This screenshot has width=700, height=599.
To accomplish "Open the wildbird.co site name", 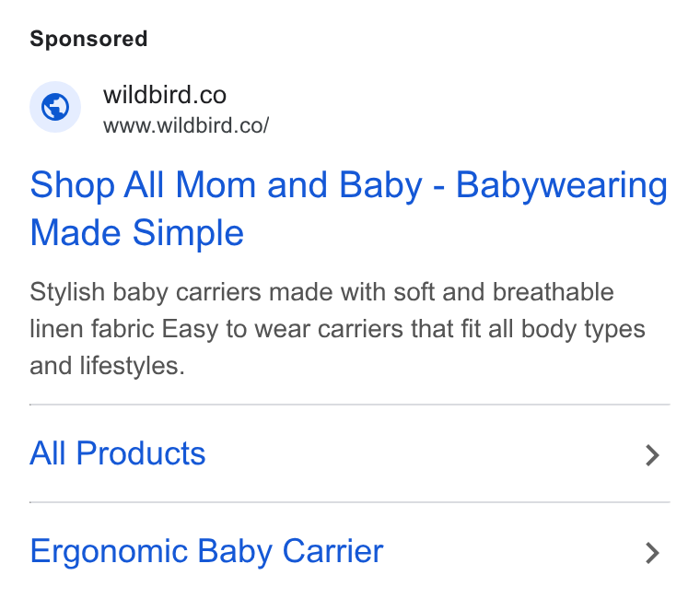I will (165, 95).
